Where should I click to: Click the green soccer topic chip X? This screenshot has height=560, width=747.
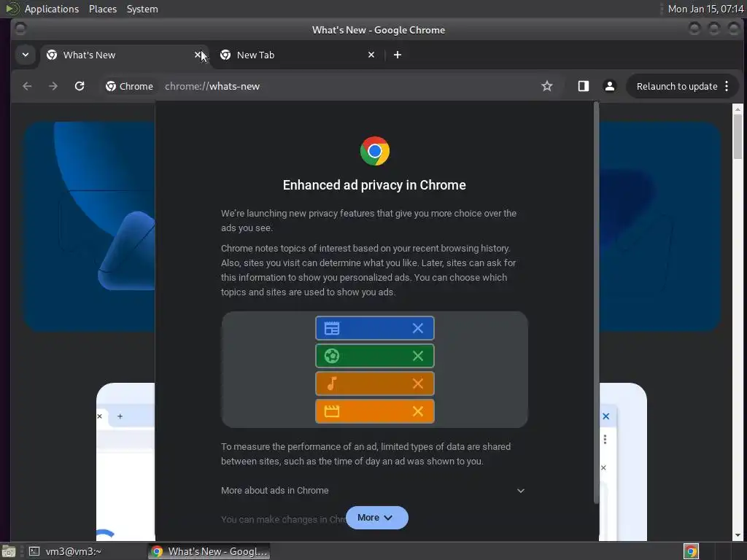point(418,356)
